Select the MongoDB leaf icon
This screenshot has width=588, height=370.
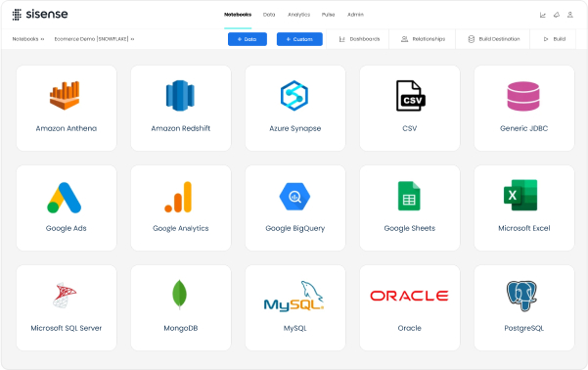pos(180,295)
